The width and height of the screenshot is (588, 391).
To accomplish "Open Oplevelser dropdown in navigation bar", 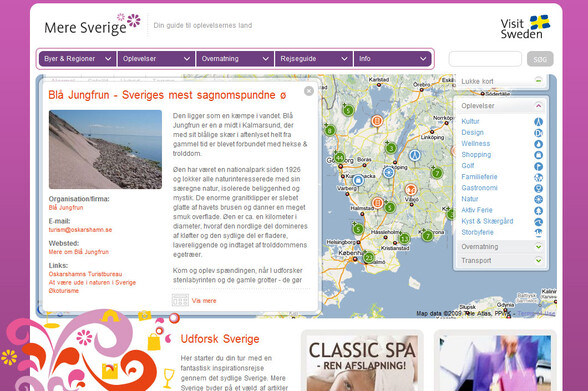I will [x=156, y=59].
